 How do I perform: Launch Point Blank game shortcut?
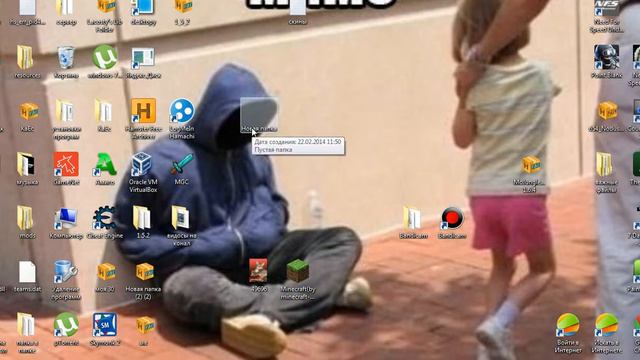coord(607,61)
